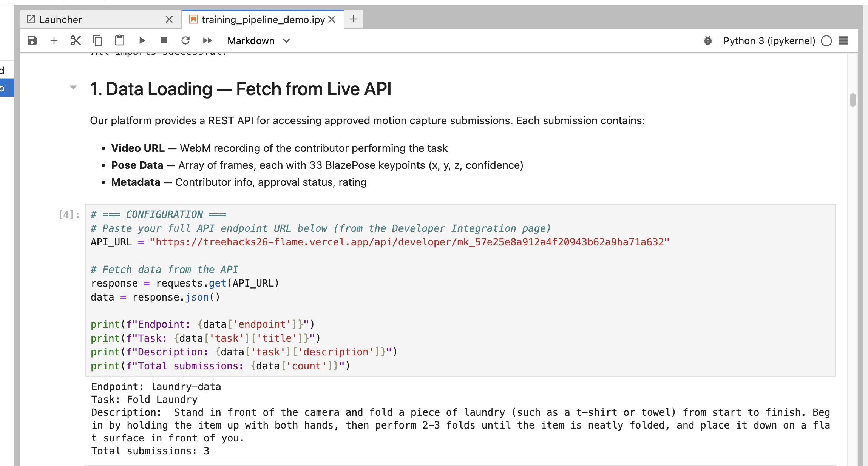This screenshot has height=466, width=868.
Task: Paste cell from clipboard icon
Action: 120,40
